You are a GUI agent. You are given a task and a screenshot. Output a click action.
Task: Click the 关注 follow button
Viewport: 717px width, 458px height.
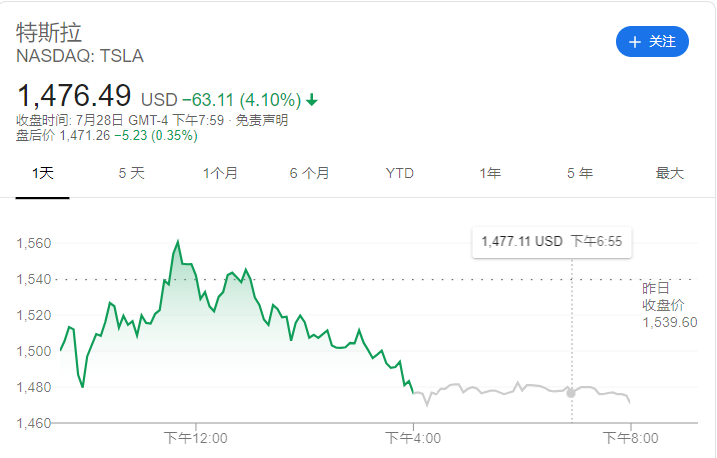[x=653, y=41]
